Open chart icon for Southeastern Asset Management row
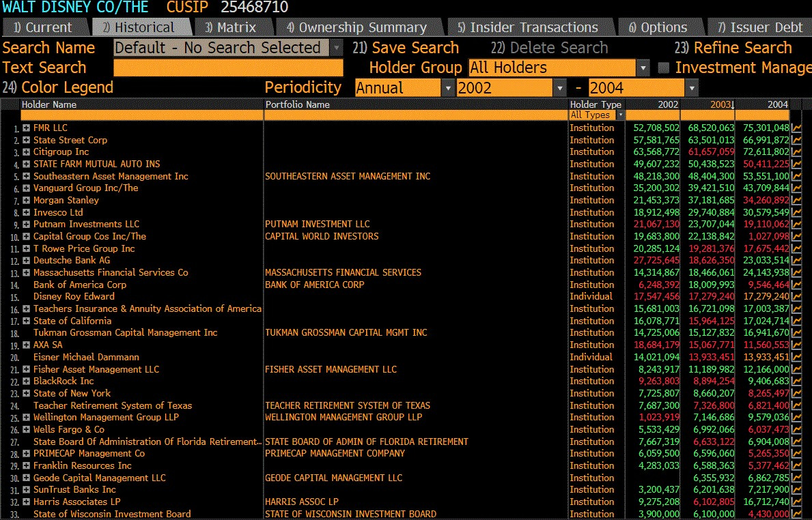812x520 pixels. click(796, 177)
